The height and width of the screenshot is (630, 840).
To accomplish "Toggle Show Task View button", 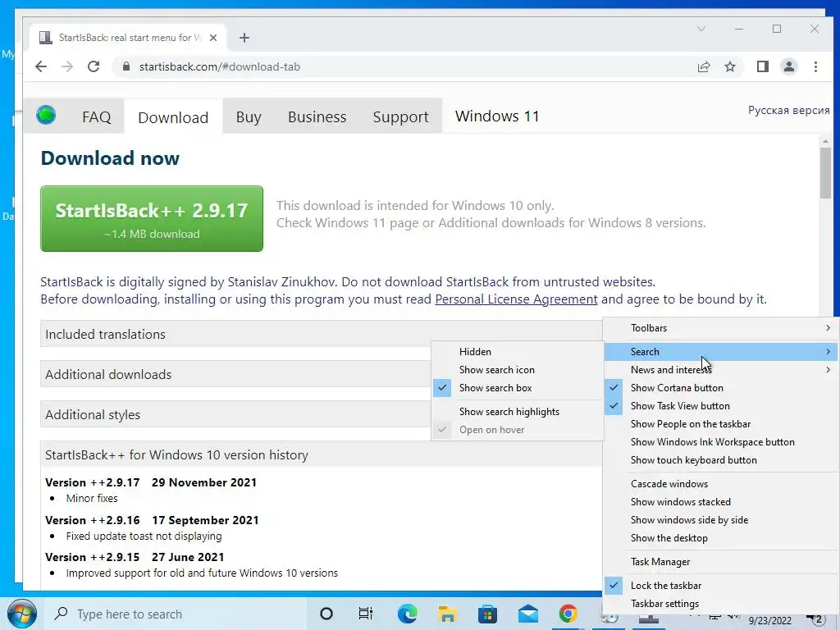I will click(720, 406).
